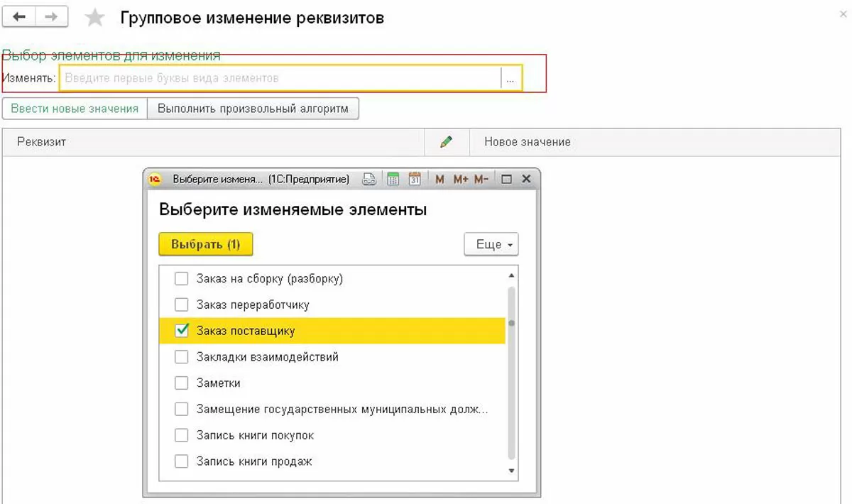852x504 pixels.
Task: Click the M- memory subtract button
Action: (481, 180)
